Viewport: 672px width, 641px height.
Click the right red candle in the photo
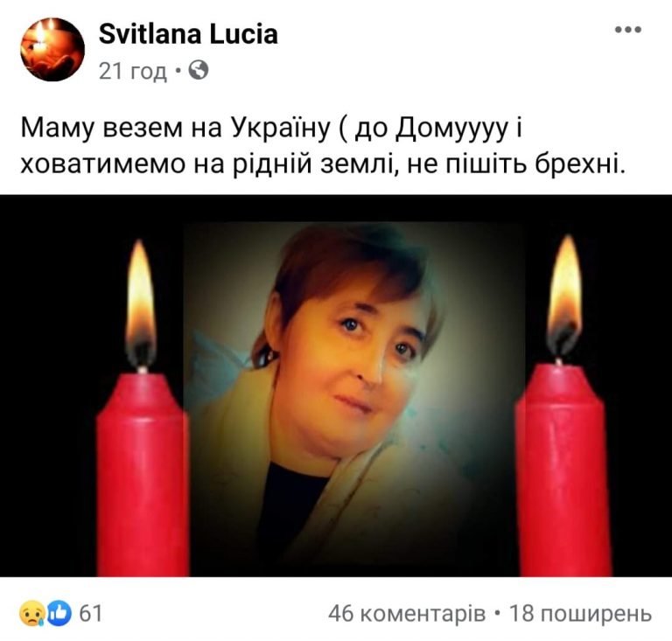point(563,469)
